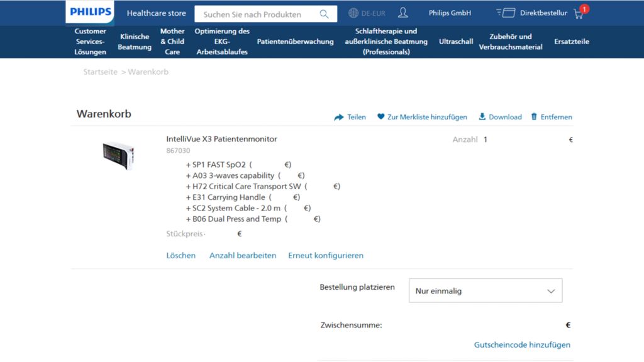Image resolution: width=644 pixels, height=362 pixels.
Task: Click the search magnifier icon
Action: 324,14
